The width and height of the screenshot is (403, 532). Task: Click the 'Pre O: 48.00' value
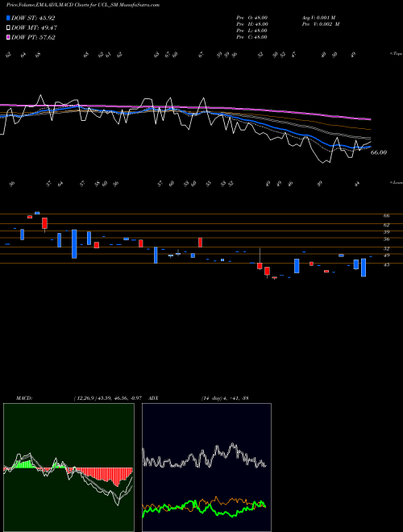pyautogui.click(x=252, y=18)
